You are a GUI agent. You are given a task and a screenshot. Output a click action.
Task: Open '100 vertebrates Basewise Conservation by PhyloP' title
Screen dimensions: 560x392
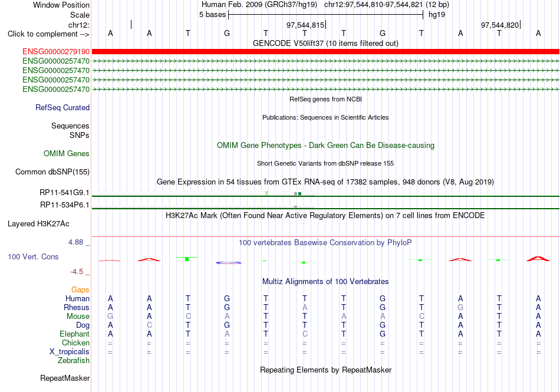[325, 242]
